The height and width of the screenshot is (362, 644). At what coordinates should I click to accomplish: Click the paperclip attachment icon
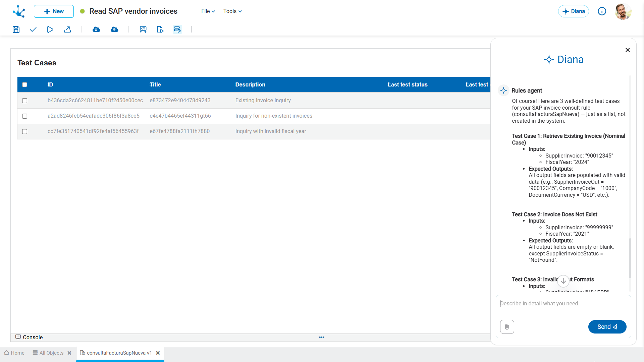(507, 327)
